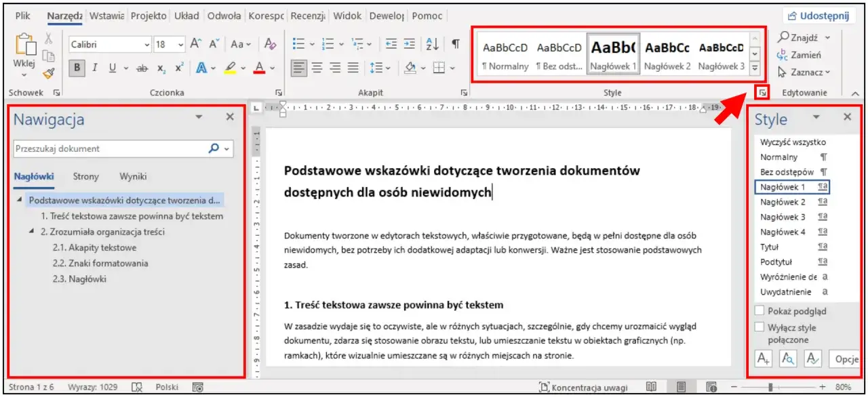Image resolution: width=868 pixels, height=397 pixels.
Task: Open the change case Aa dropdown
Action: click(241, 44)
